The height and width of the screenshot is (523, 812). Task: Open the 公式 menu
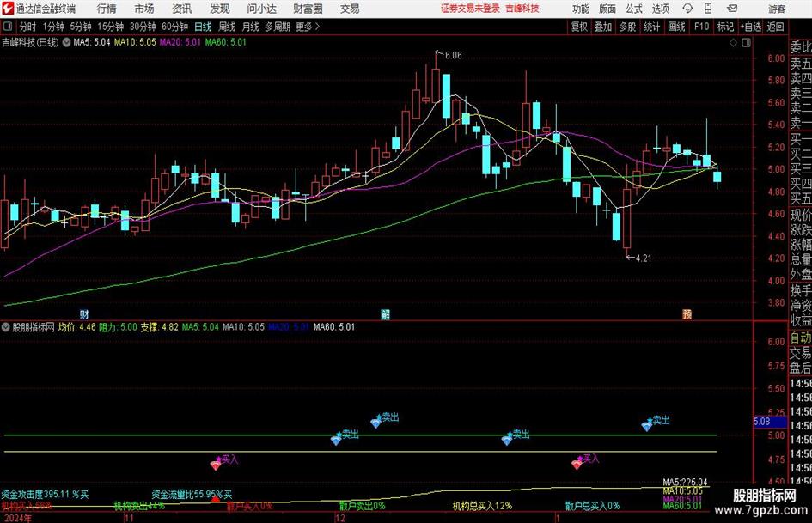coord(634,9)
